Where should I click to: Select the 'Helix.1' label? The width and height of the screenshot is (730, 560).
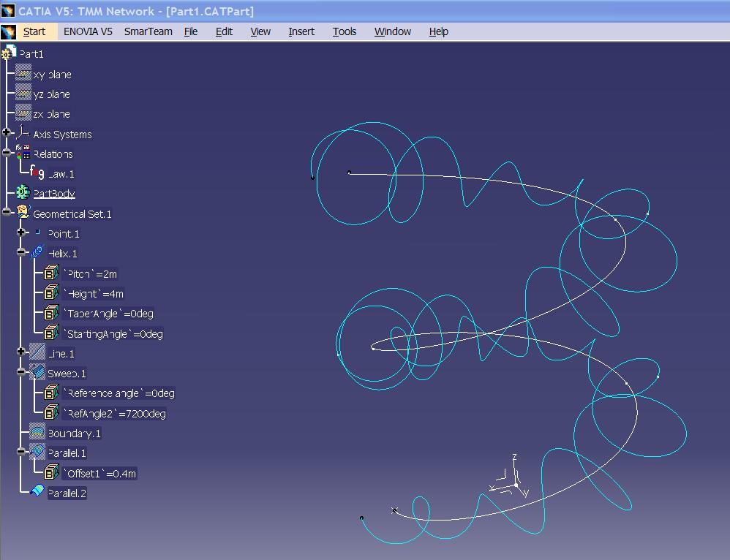[x=62, y=254]
